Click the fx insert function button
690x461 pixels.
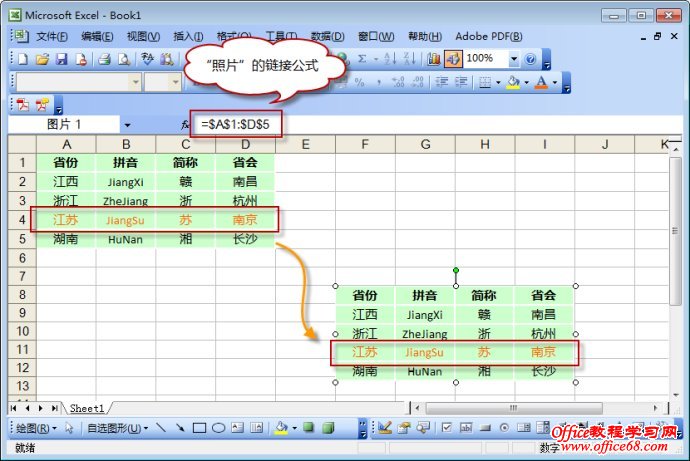[185, 125]
